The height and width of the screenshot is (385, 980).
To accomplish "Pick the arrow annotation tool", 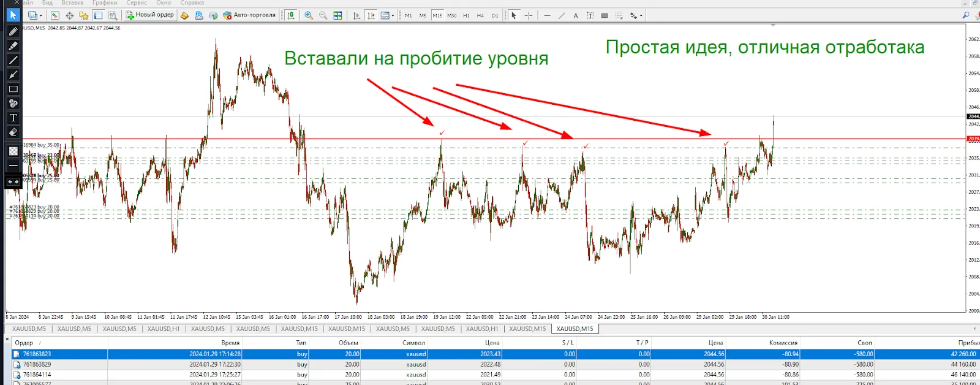I will point(13,75).
